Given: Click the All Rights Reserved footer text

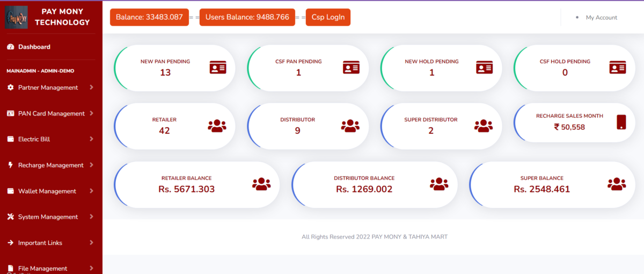Looking at the screenshot, I should pos(375,236).
